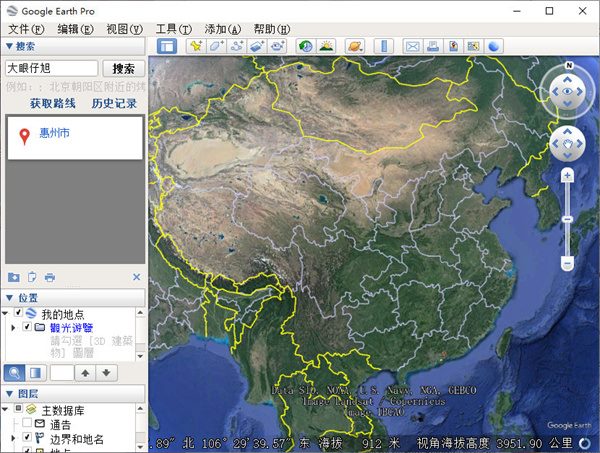Click the print icon in toolbar

(x=433, y=46)
